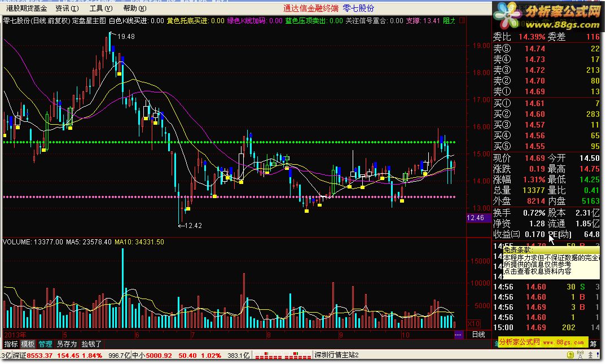Click the 零七股份 title bar stock name
Viewport: 606px width, 364px height.
click(358, 8)
